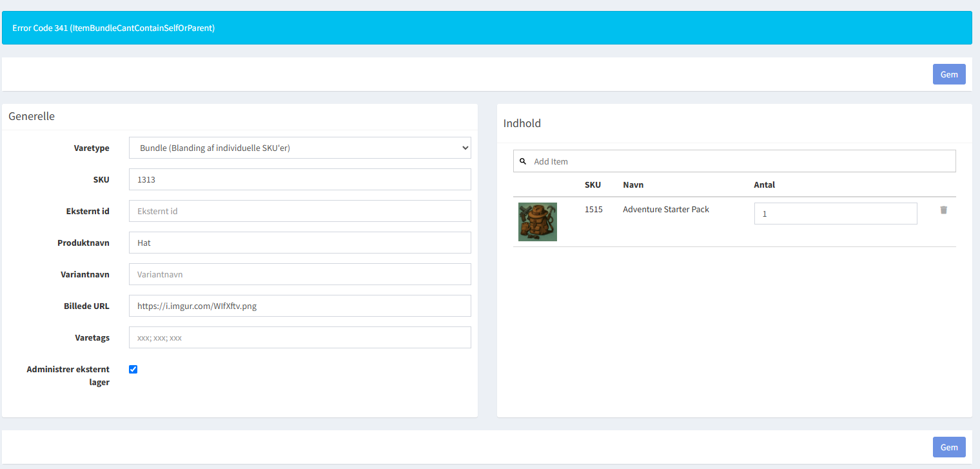
Task: Click the Error Code 341 banner
Action: pyautogui.click(x=487, y=28)
